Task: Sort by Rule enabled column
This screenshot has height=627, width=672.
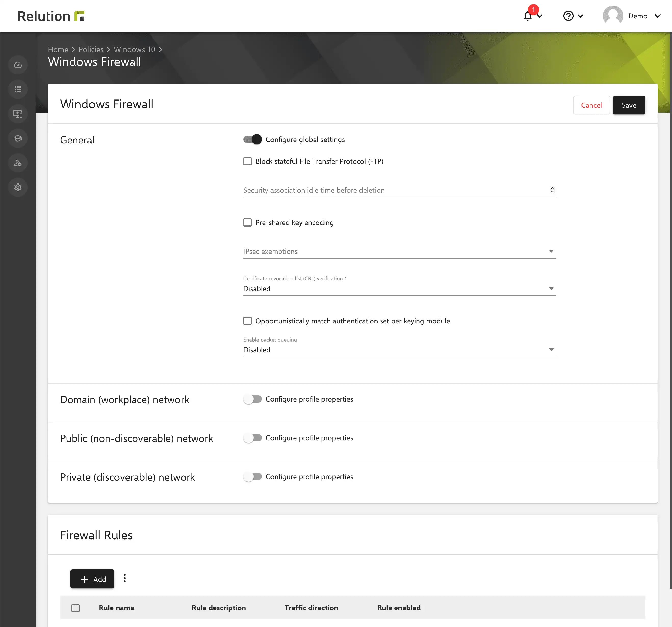Action: tap(399, 608)
